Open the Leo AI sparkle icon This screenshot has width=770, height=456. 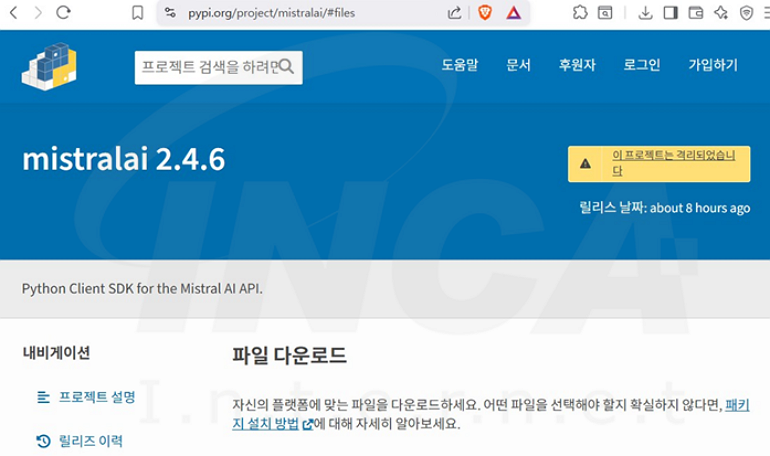721,13
